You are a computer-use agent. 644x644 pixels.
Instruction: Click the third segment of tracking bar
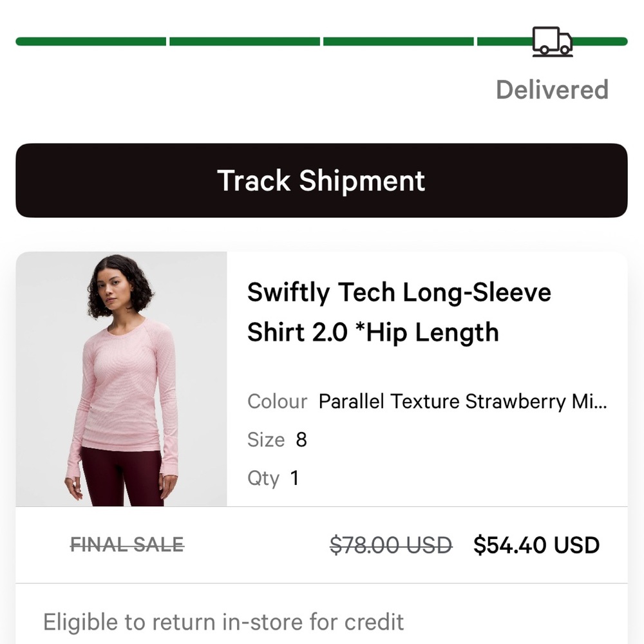pos(398,41)
